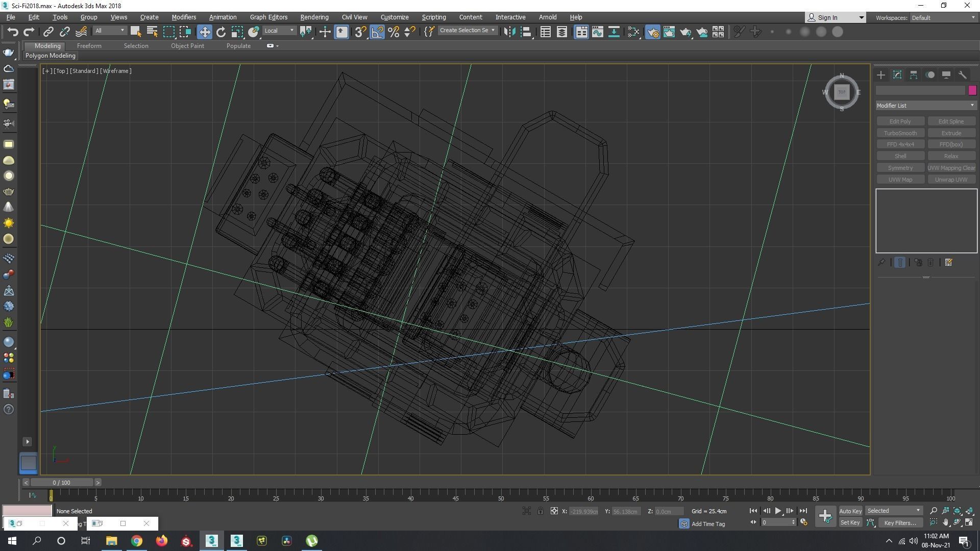This screenshot has width=980, height=551.
Task: Click the Render Production teapot icon
Action: tap(685, 32)
